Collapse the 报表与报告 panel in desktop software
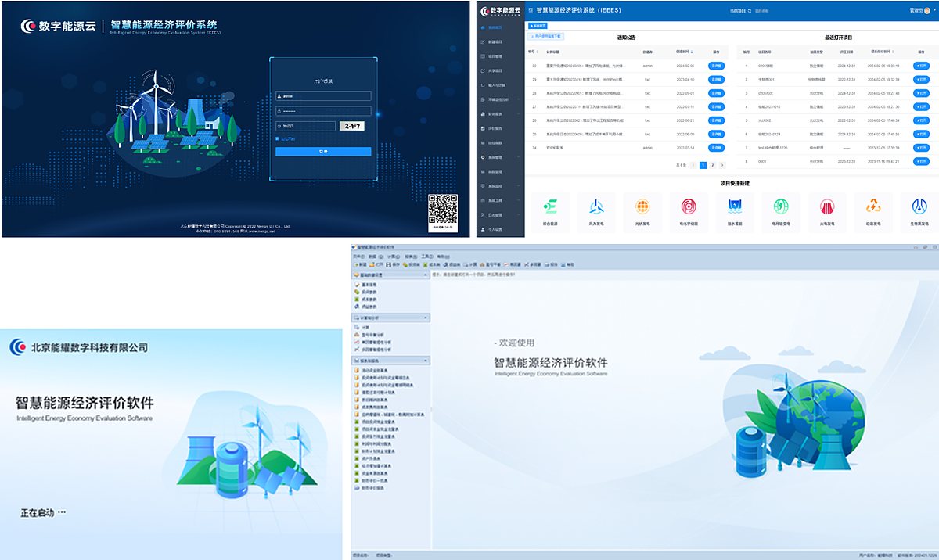939x560 pixels. click(x=425, y=360)
